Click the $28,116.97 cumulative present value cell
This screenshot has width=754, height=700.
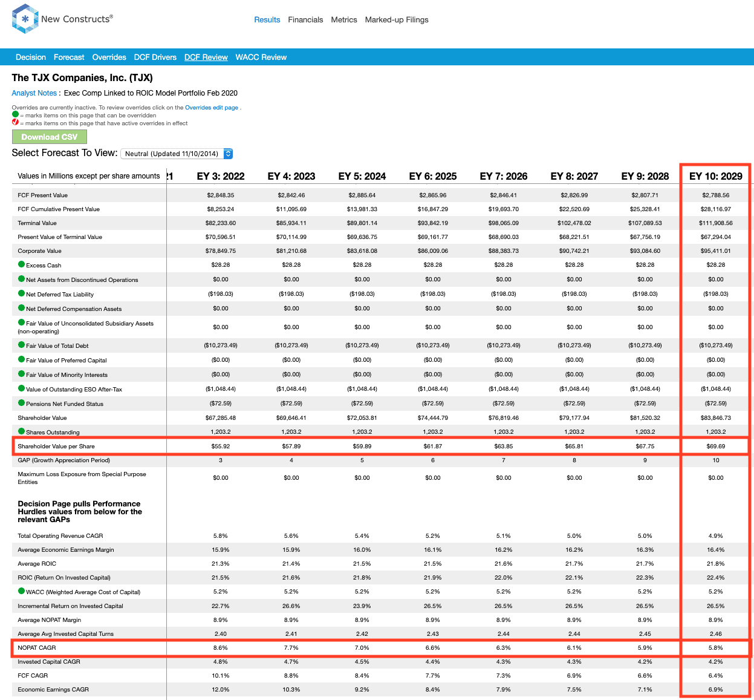[716, 209]
